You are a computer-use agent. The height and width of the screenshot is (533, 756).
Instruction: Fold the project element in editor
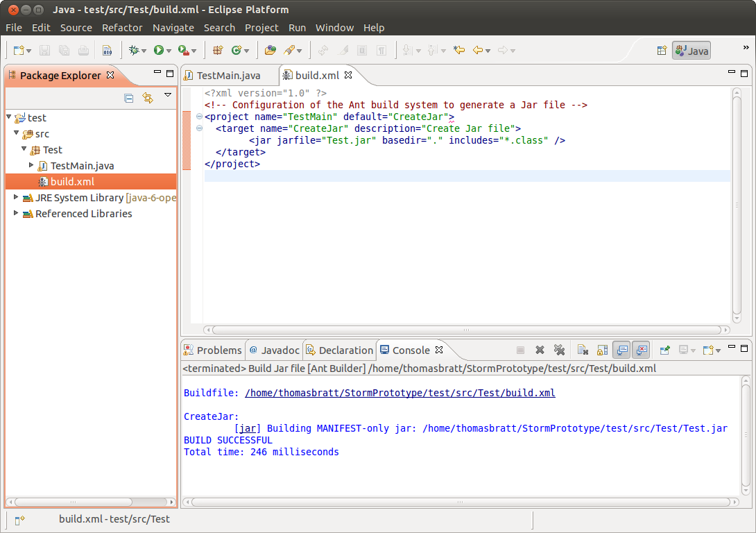click(199, 117)
